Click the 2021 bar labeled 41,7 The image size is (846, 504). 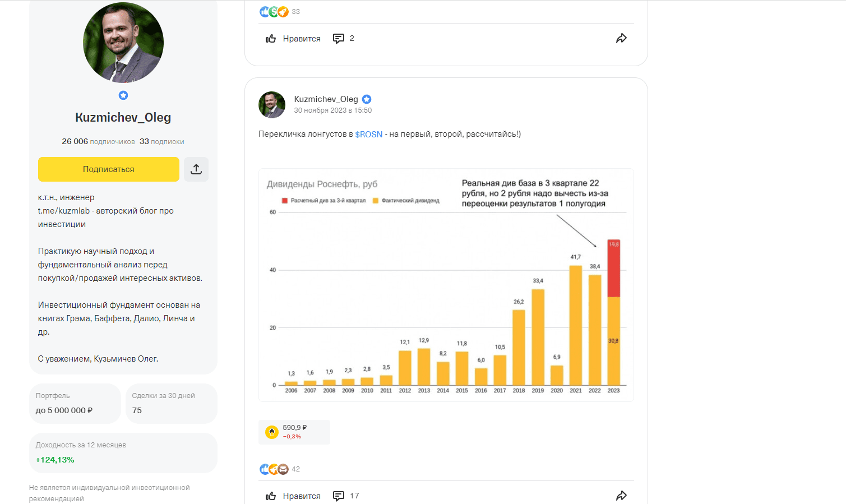tap(576, 325)
